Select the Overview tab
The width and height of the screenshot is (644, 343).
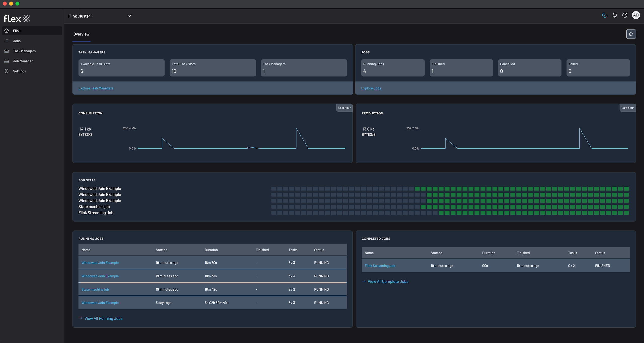(81, 34)
